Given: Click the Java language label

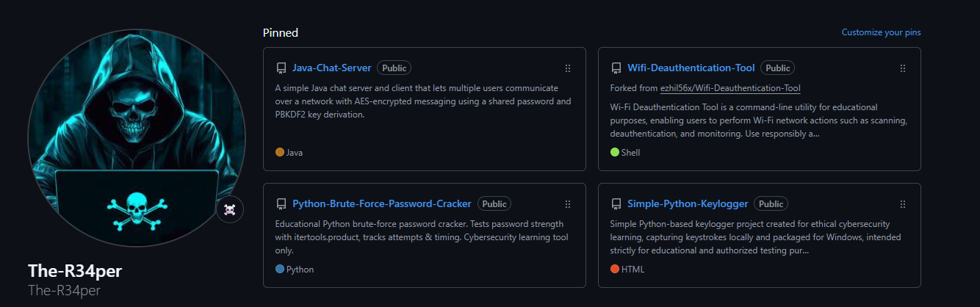Looking at the screenshot, I should coord(295,153).
